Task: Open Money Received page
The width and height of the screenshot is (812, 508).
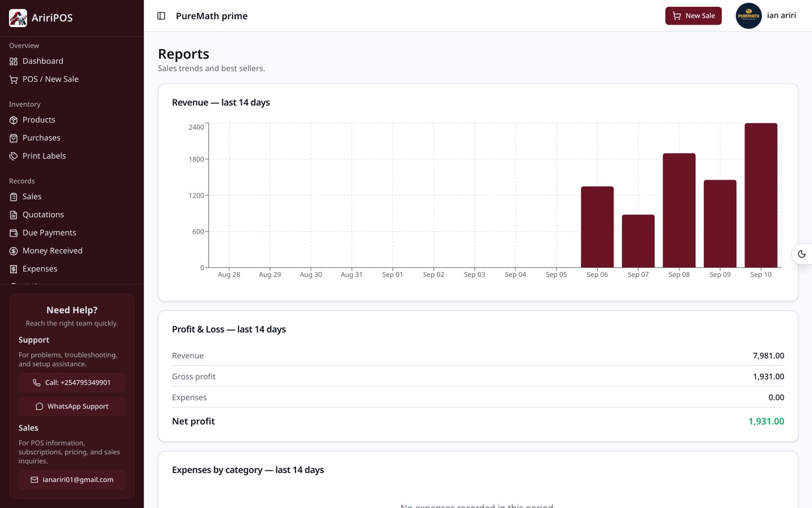Action: pyautogui.click(x=72, y=251)
